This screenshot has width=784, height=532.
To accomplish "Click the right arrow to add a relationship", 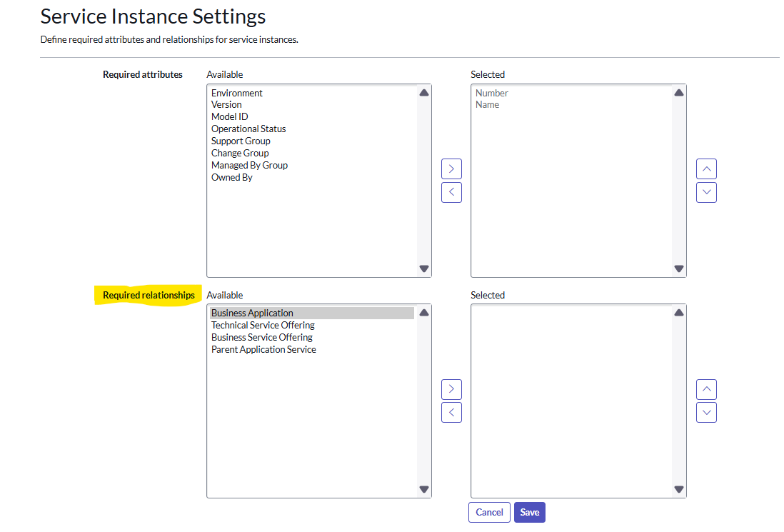I will (451, 389).
